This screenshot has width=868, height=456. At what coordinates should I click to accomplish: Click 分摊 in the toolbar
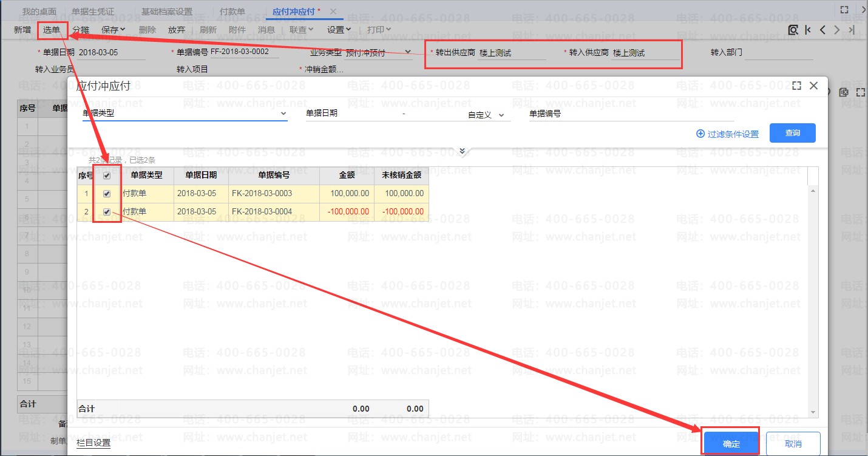tap(81, 29)
